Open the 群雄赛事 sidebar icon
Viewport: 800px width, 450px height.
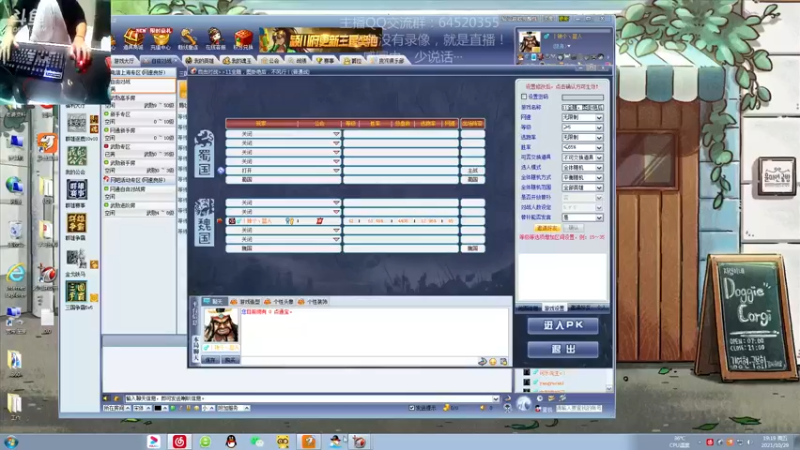(77, 189)
